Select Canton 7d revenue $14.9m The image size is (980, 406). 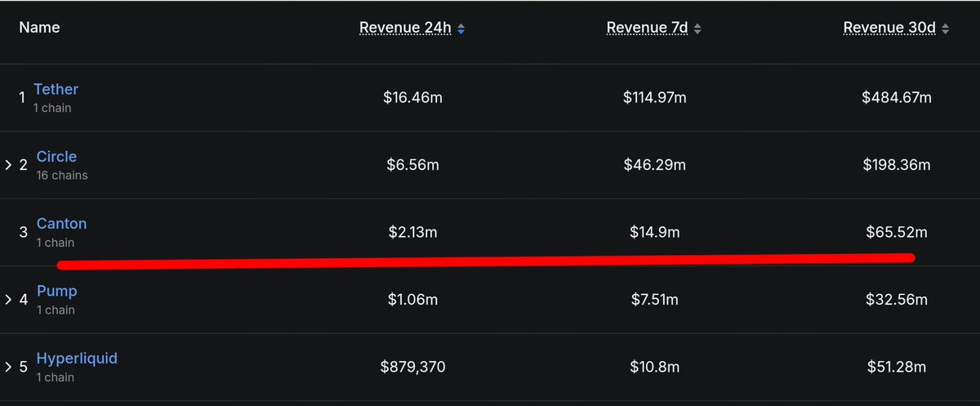[x=654, y=233]
